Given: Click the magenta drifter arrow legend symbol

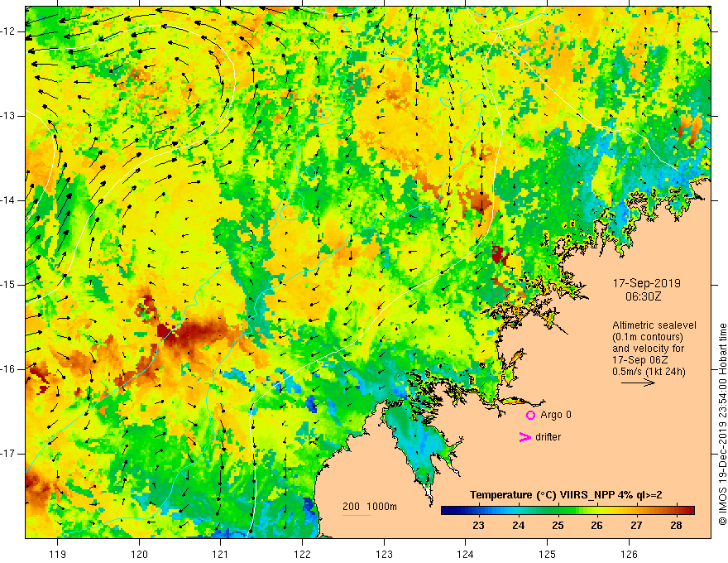Looking at the screenshot, I should 525,437.
